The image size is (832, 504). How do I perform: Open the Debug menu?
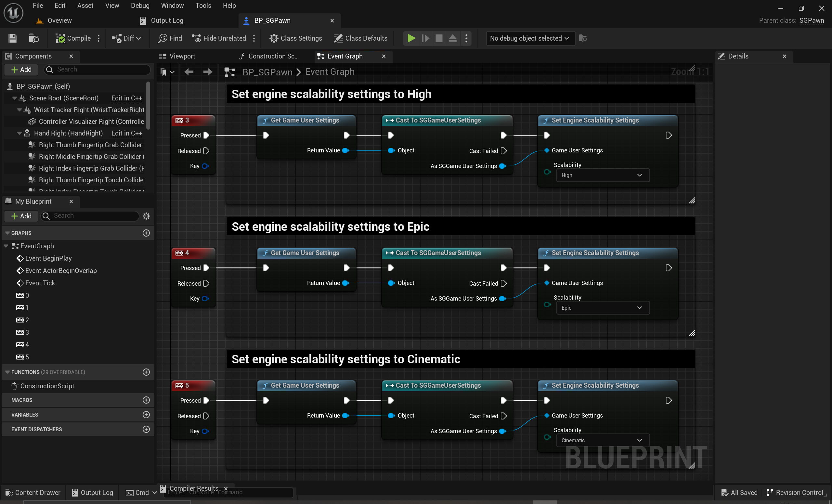click(140, 6)
